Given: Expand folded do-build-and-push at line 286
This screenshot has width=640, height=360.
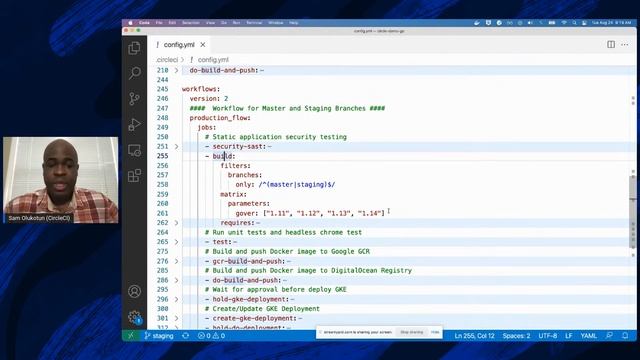Looking at the screenshot, I should click(x=176, y=280).
